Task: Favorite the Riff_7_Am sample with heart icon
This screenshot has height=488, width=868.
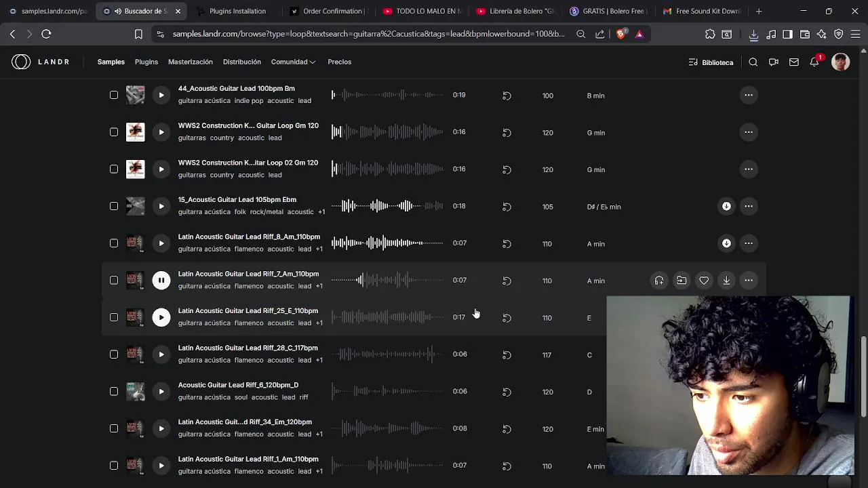Action: 704,281
